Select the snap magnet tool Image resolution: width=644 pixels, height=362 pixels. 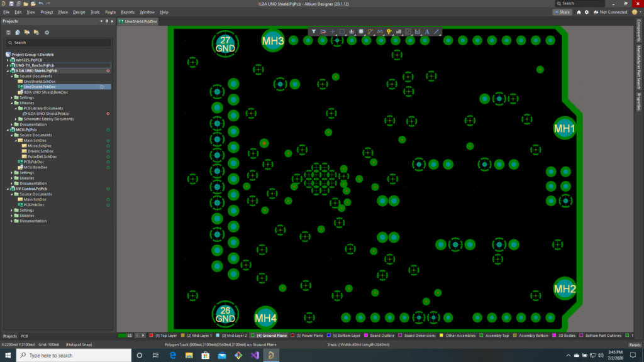coord(323,31)
